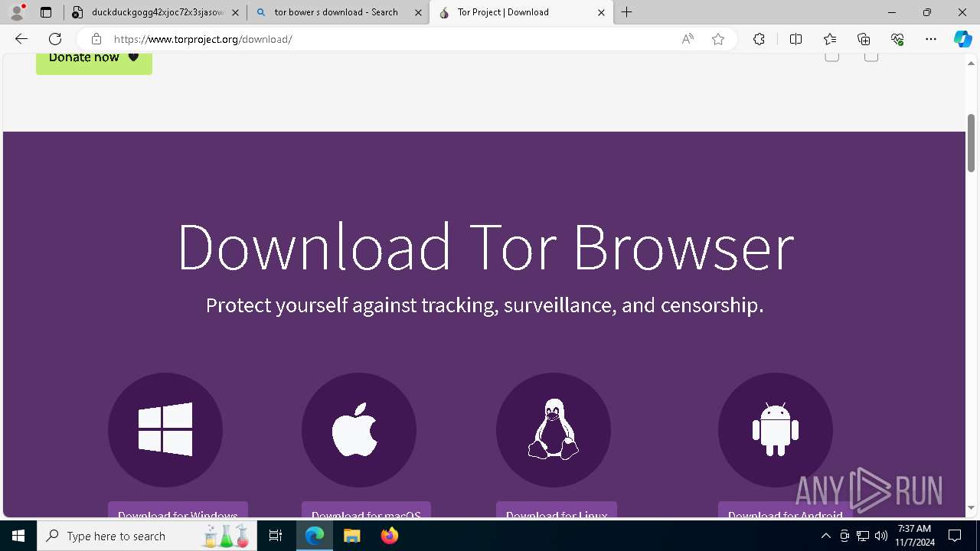The height and width of the screenshot is (551, 980).
Task: Open the Collections icon
Action: coord(864,39)
